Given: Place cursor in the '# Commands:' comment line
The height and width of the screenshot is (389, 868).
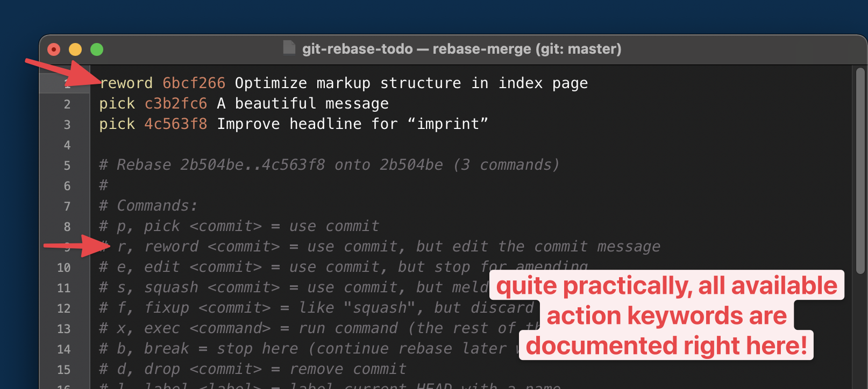Looking at the screenshot, I should point(156,206).
